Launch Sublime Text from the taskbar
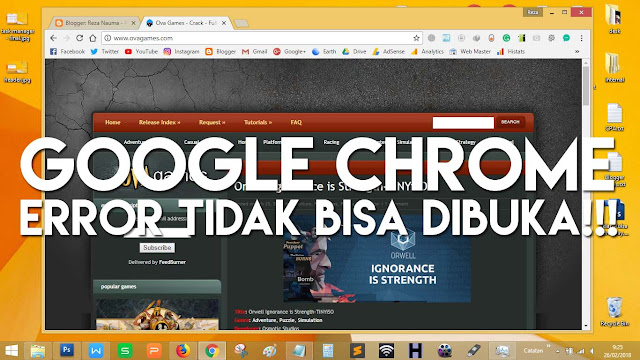Viewport: 640px width, 360px height. pos(357,350)
